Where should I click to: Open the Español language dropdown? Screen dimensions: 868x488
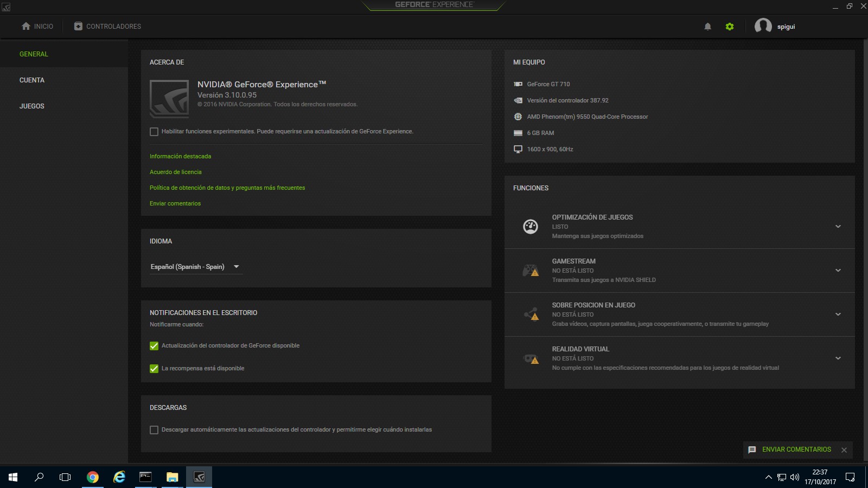coord(195,267)
